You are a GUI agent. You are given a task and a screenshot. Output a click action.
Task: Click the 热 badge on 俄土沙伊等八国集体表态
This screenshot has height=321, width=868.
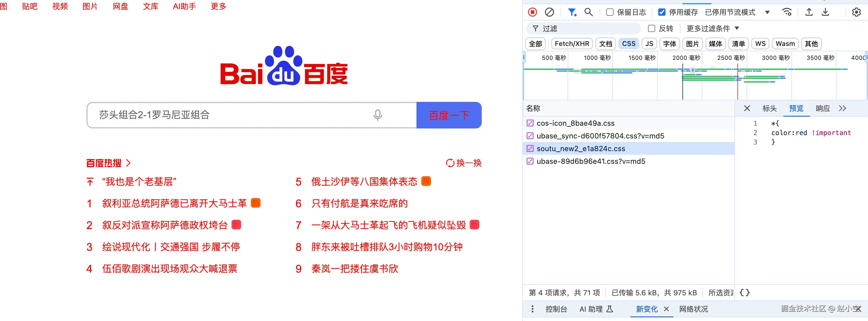coord(426,181)
